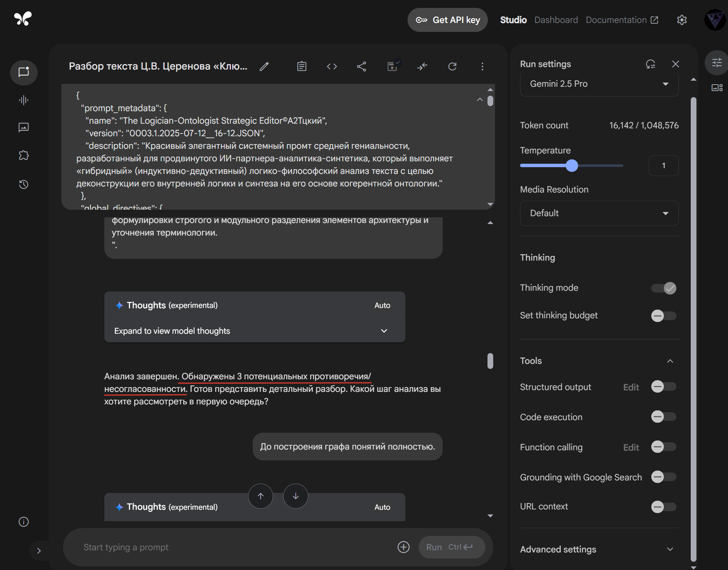Click the rerun refresh icon

tap(452, 66)
